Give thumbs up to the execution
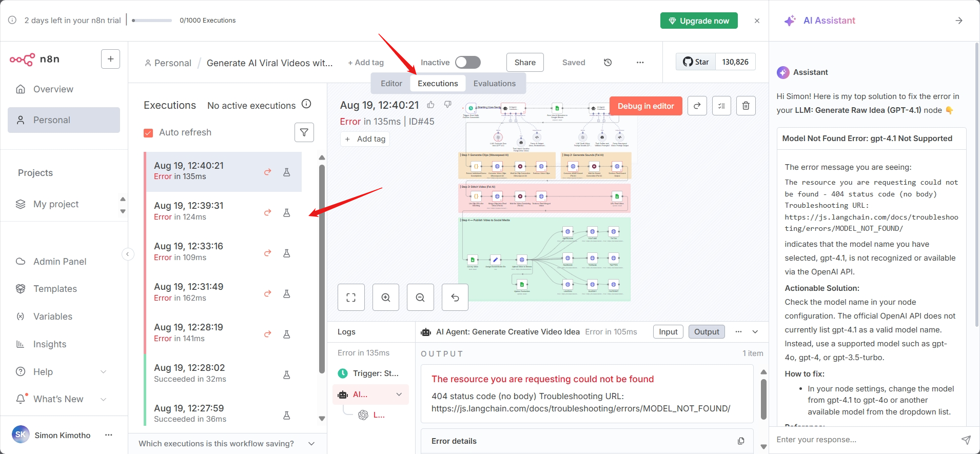980x454 pixels. (x=431, y=105)
